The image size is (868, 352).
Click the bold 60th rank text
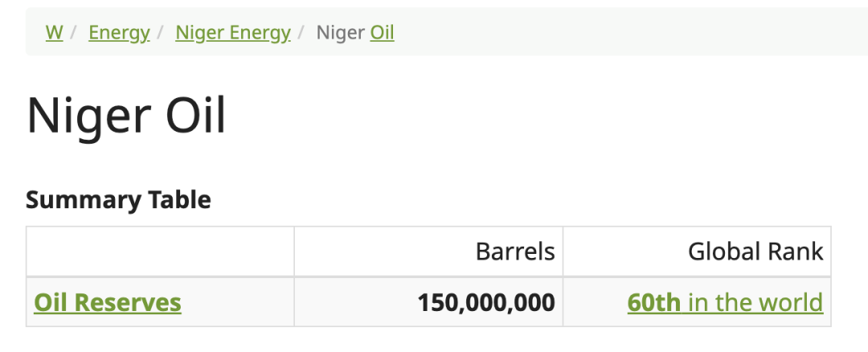653,303
